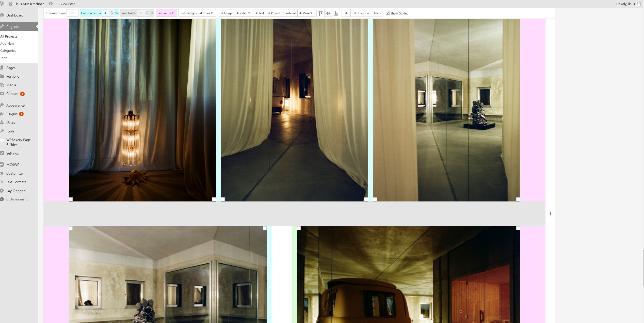Toggle the Show Guides checkbox

click(x=388, y=13)
